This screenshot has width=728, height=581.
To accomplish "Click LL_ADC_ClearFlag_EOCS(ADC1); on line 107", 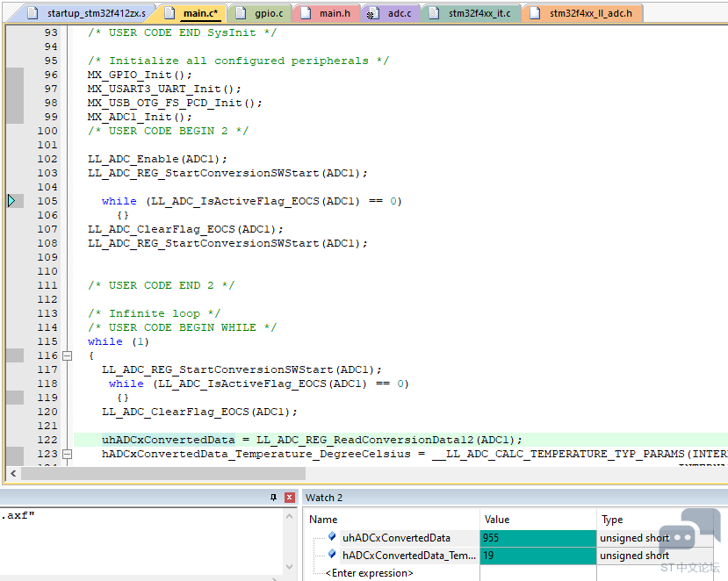I will pos(185,229).
